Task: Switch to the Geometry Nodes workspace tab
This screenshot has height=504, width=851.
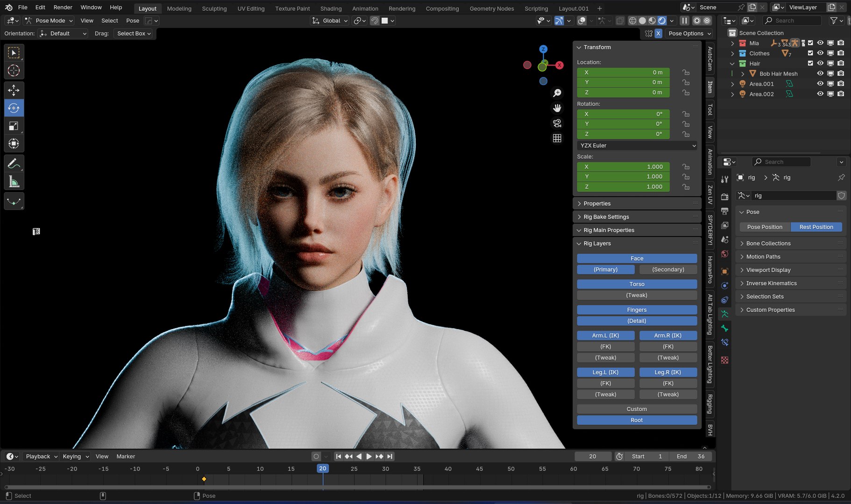Action: pos(492,8)
